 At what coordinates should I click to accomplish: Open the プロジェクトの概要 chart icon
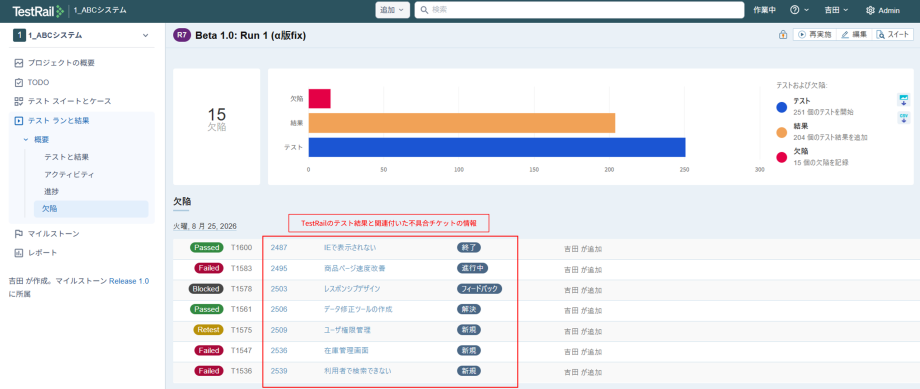pyautogui.click(x=19, y=63)
